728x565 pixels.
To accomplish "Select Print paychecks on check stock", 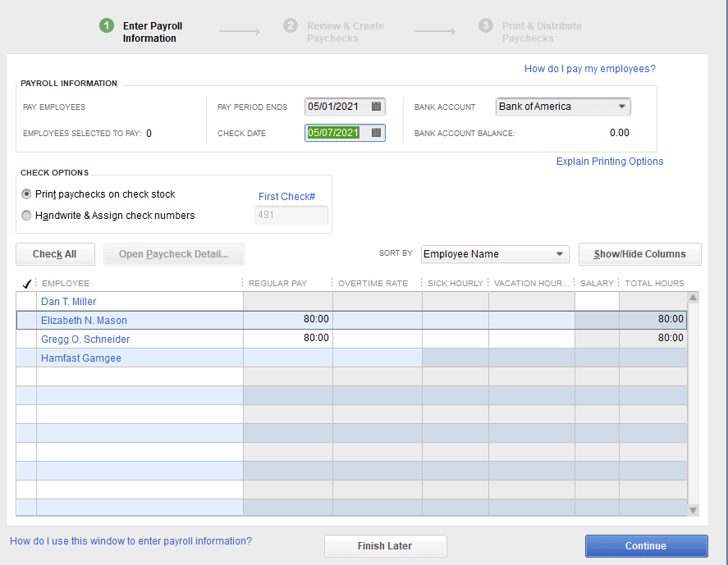I will pos(26,194).
